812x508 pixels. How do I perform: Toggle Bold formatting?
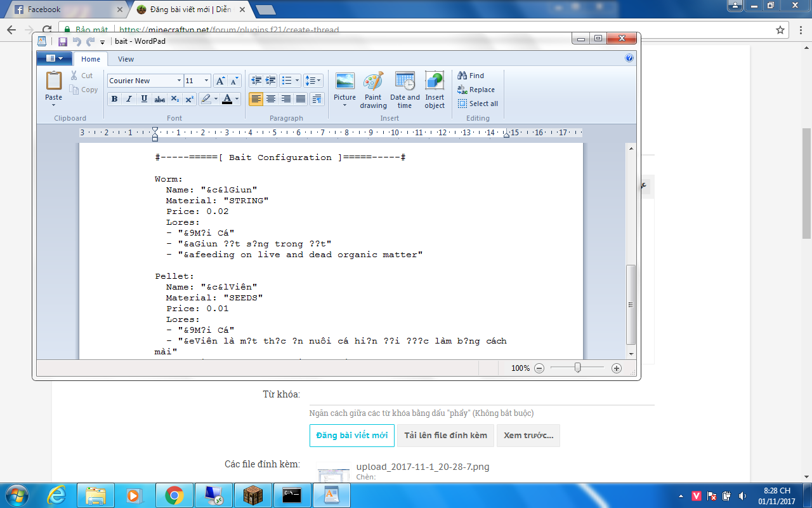114,99
